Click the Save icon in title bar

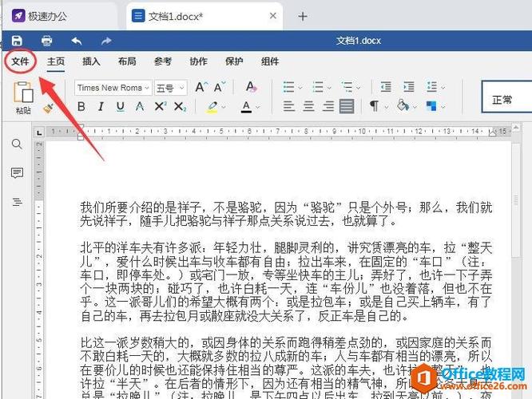[x=17, y=41]
